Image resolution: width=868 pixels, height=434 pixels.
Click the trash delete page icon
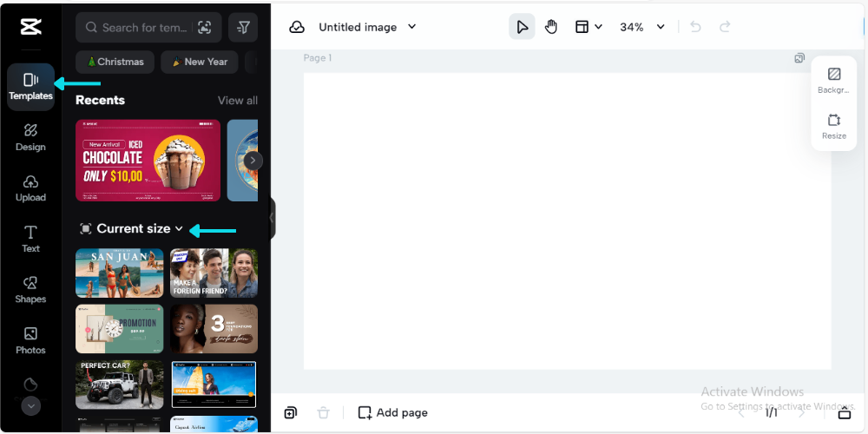[x=323, y=413]
